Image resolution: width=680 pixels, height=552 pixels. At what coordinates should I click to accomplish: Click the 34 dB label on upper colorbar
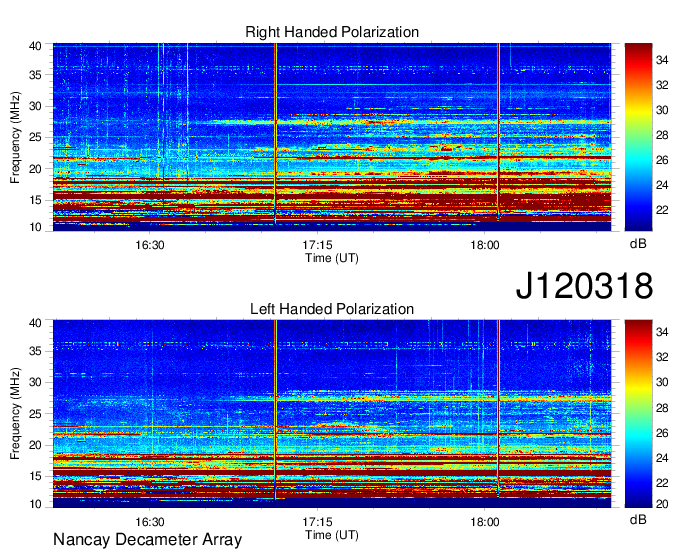point(662,60)
